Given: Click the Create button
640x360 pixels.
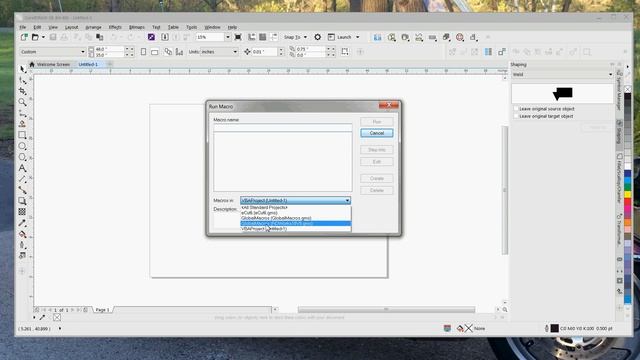Looking at the screenshot, I should click(377, 178).
